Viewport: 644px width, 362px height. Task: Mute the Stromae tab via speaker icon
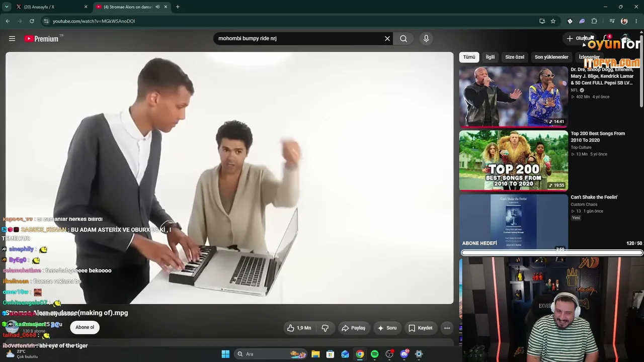[157, 7]
